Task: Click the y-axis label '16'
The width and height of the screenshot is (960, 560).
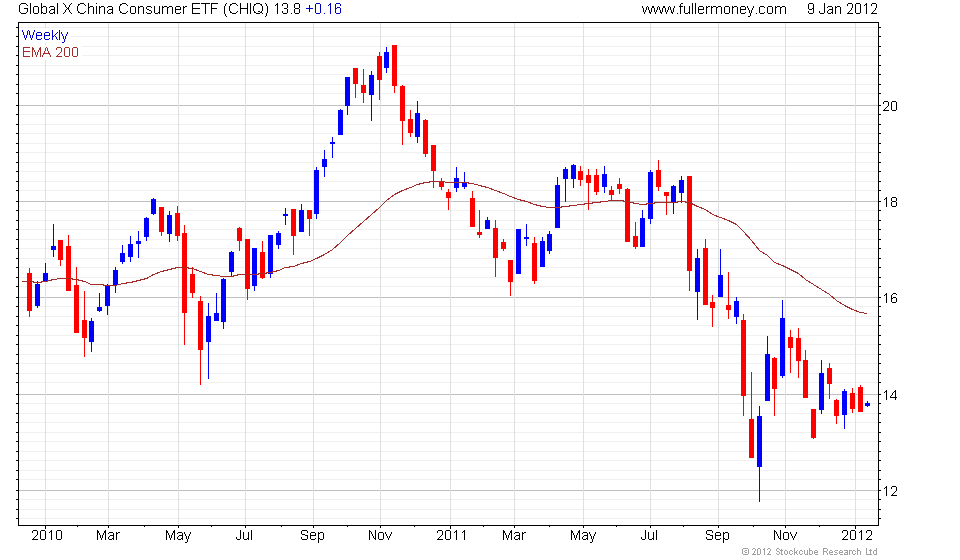Action: (890, 299)
